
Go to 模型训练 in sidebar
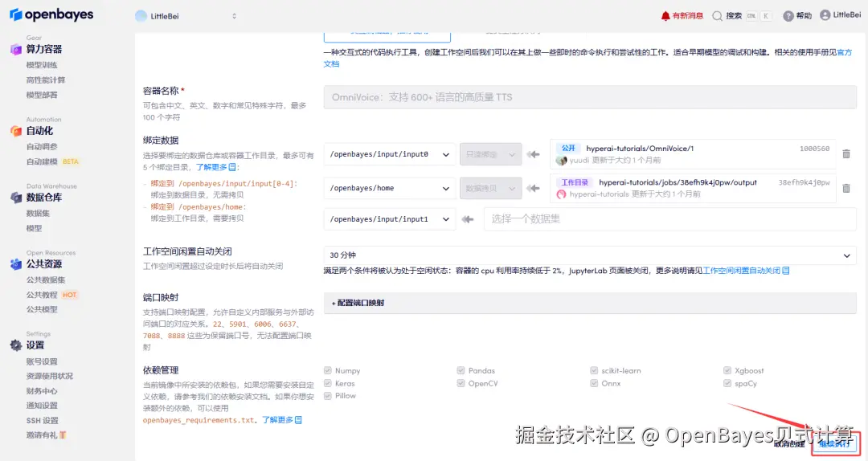[x=42, y=65]
